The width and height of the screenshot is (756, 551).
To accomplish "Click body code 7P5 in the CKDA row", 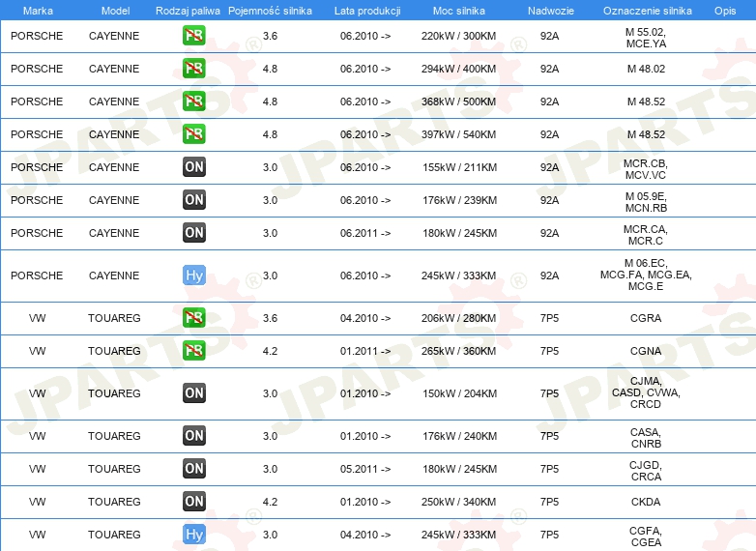I will [x=550, y=502].
